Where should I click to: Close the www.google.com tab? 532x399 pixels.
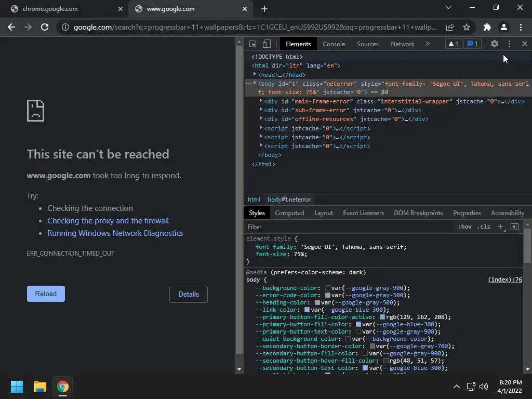point(245,9)
